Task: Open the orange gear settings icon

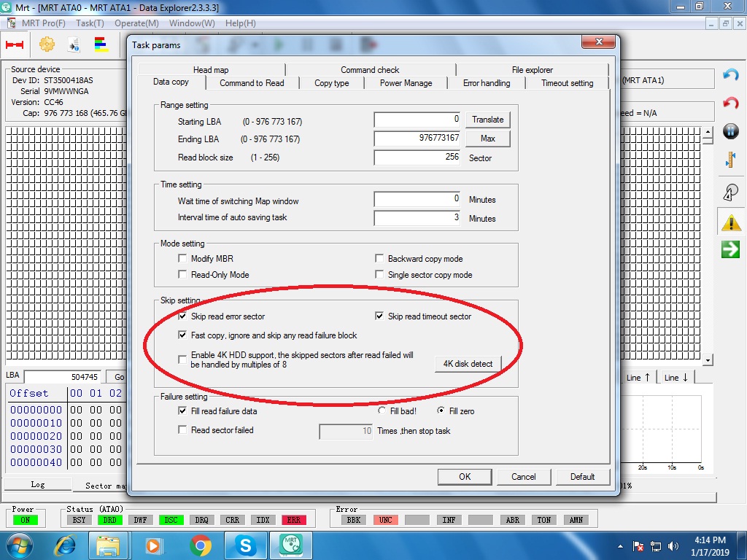Action: [x=47, y=44]
